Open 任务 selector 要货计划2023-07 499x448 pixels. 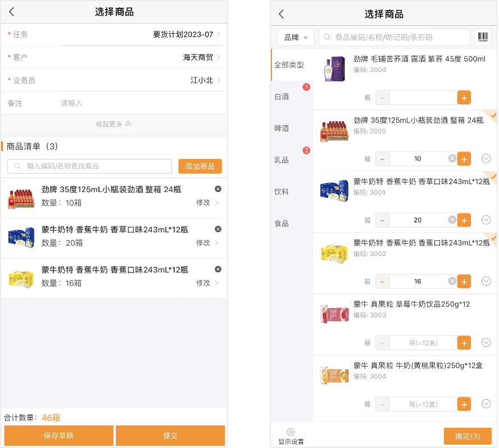pyautogui.click(x=114, y=34)
